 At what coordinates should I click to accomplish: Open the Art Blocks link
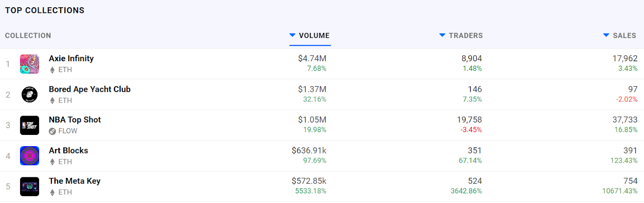(x=68, y=150)
